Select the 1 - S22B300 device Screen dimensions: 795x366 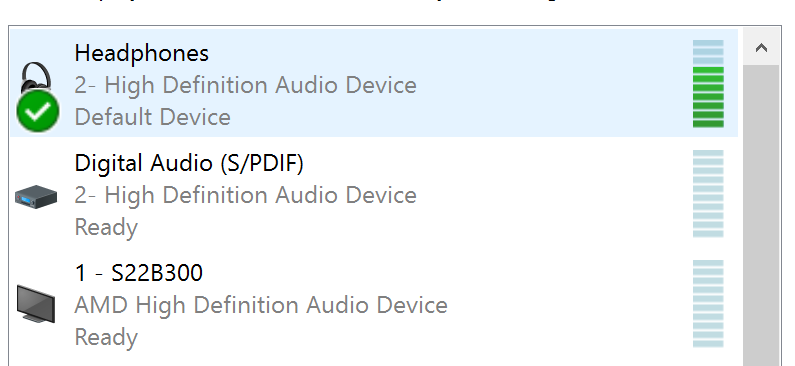click(x=374, y=303)
